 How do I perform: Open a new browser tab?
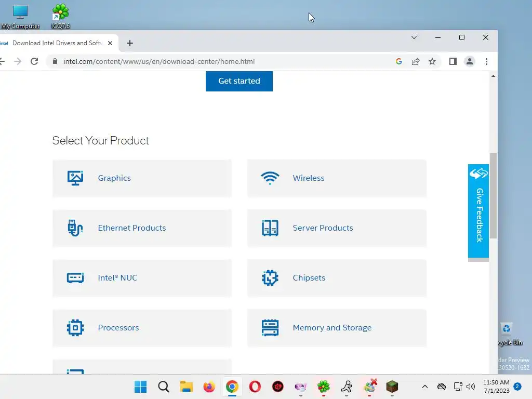(x=129, y=43)
